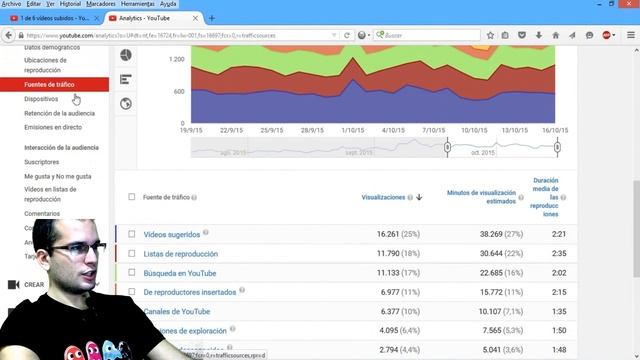The height and width of the screenshot is (360, 640).
Task: Click the info icon by Duración media
Action: 563,198
